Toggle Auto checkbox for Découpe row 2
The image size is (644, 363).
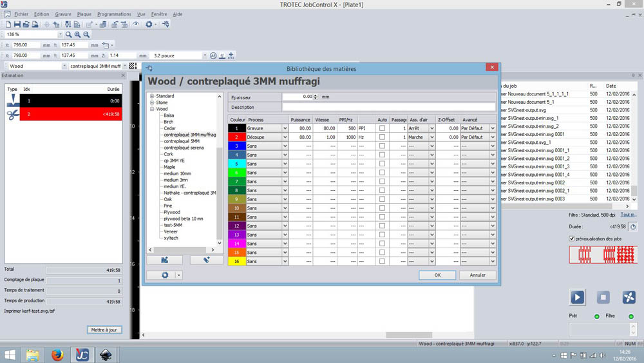pos(382,137)
